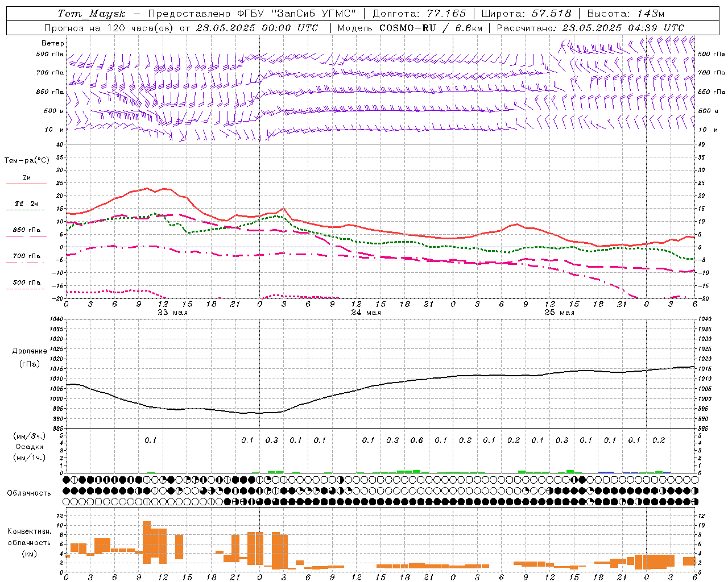Click the "(мм/3ч.)" precipitation unit label

30,436
